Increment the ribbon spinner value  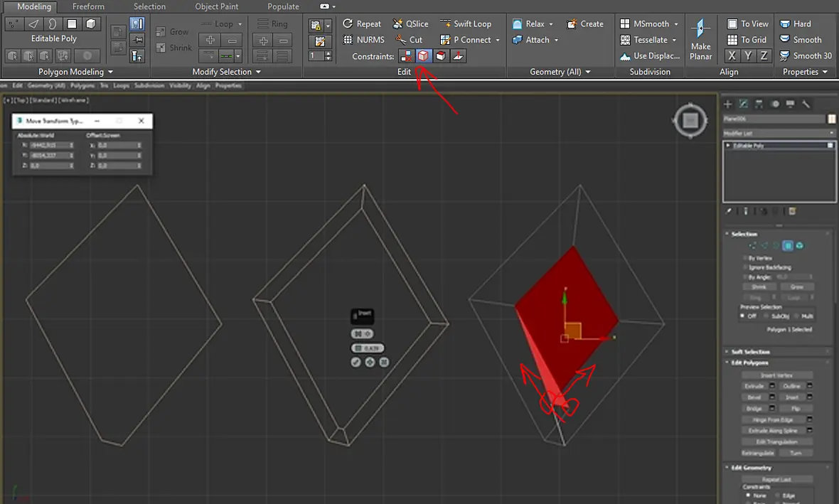(328, 53)
